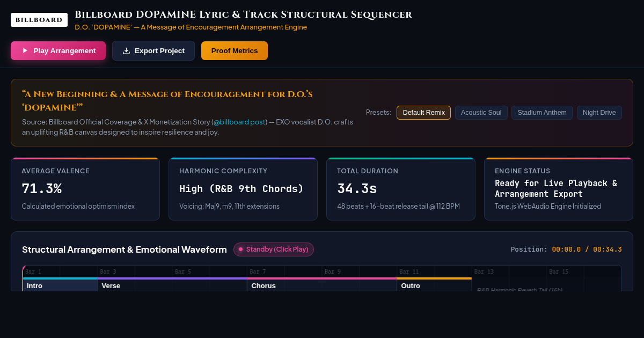
Task: Select the Intro section block
Action: click(x=60, y=285)
